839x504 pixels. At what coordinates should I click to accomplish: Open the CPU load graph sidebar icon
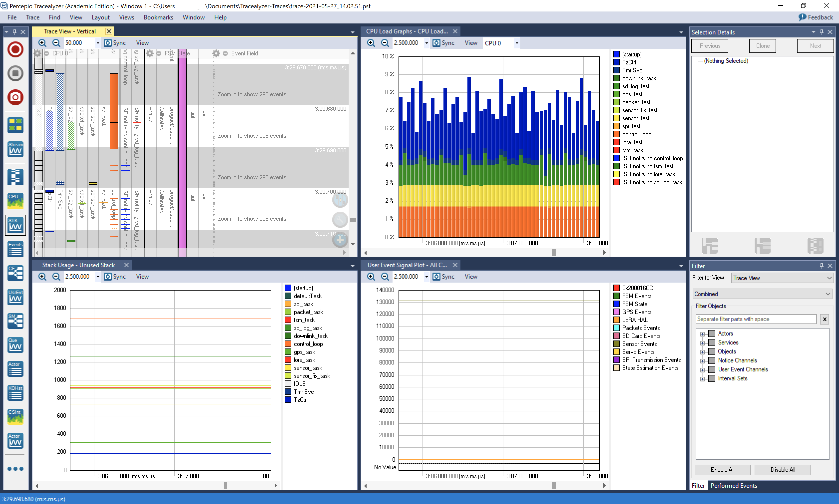pyautogui.click(x=15, y=201)
